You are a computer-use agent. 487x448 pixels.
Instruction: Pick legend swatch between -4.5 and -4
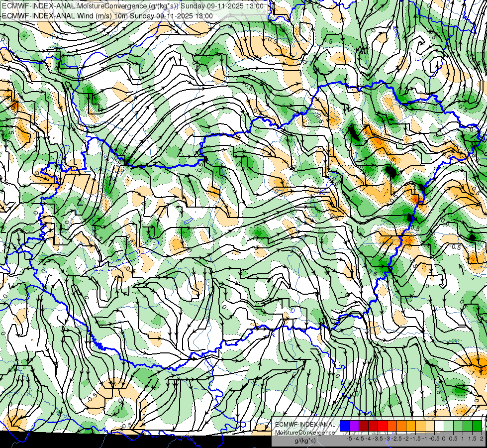point(364,426)
